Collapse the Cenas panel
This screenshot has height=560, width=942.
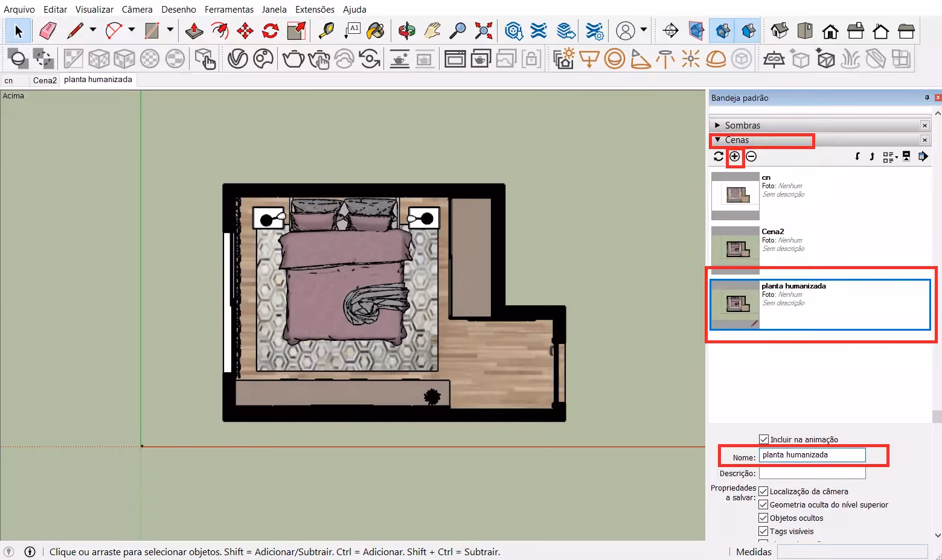(x=717, y=140)
